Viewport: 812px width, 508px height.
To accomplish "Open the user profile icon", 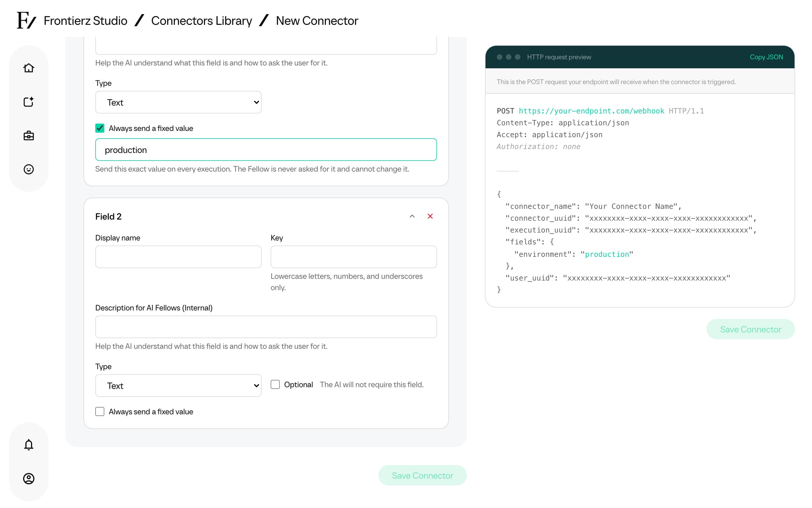I will 28,478.
